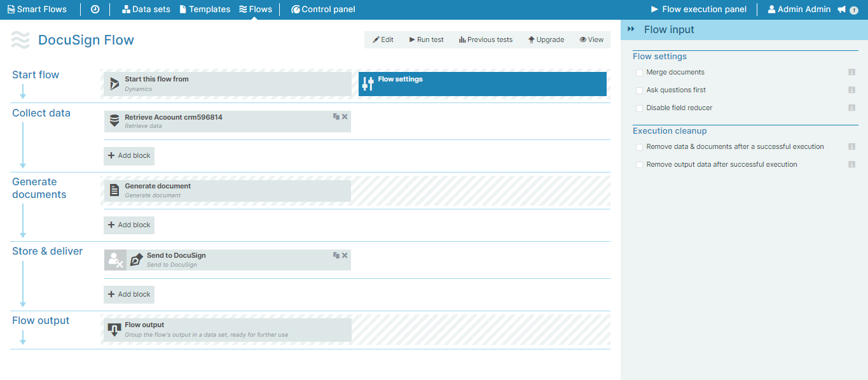Click the waves flow icon beside title

click(x=20, y=39)
